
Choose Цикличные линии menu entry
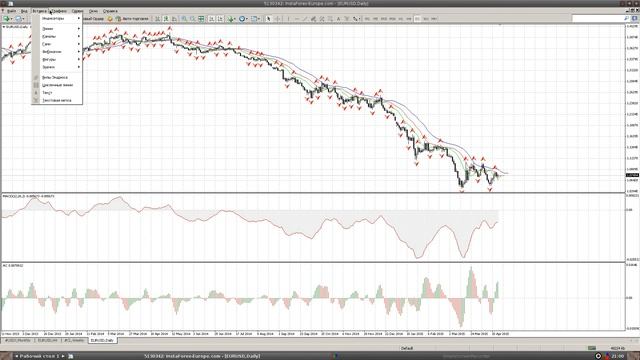coord(57,85)
